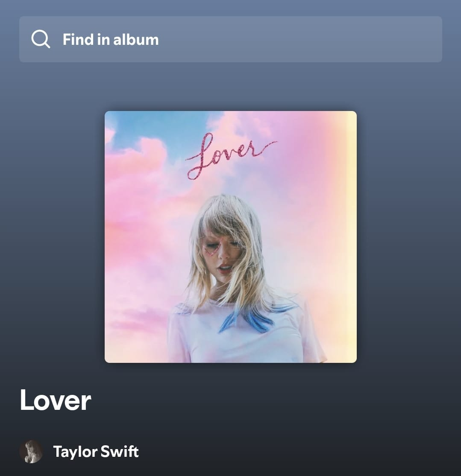Focus the Find in album search field
This screenshot has height=476, width=461.
tap(230, 39)
